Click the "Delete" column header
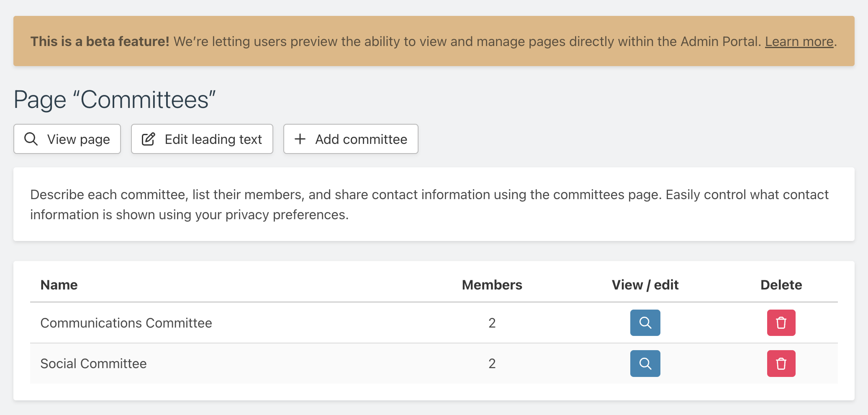 tap(781, 284)
